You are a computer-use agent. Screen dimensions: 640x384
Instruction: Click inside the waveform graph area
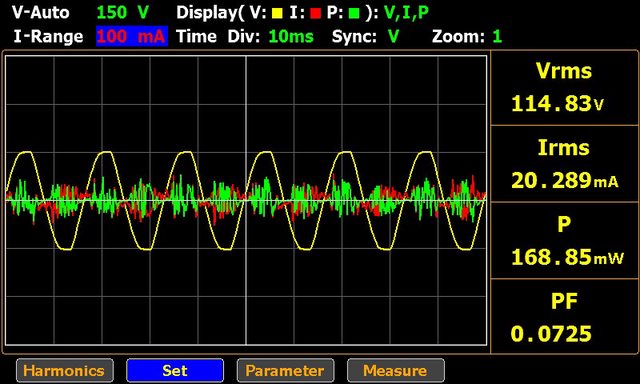[x=246, y=200]
